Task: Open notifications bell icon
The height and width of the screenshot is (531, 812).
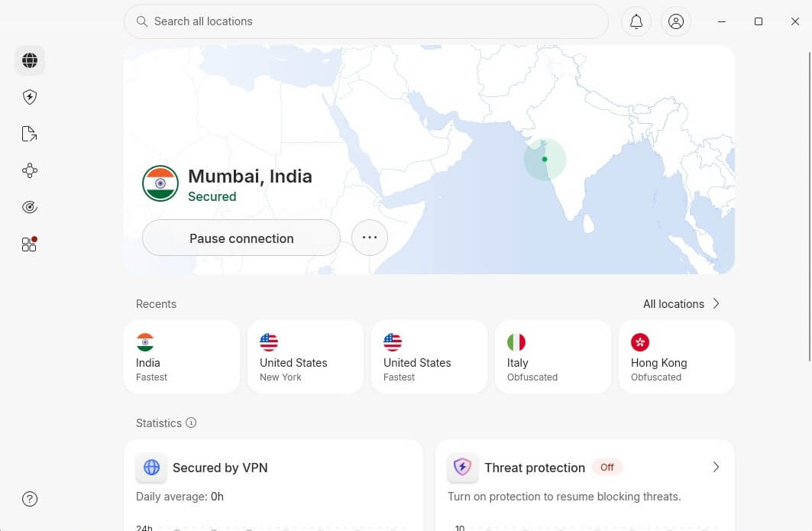Action: (x=636, y=21)
